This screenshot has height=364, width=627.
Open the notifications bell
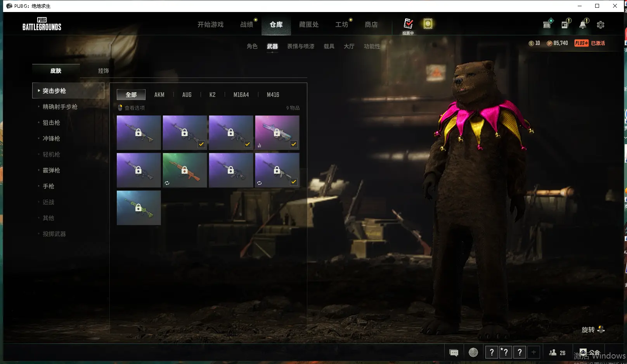[583, 24]
